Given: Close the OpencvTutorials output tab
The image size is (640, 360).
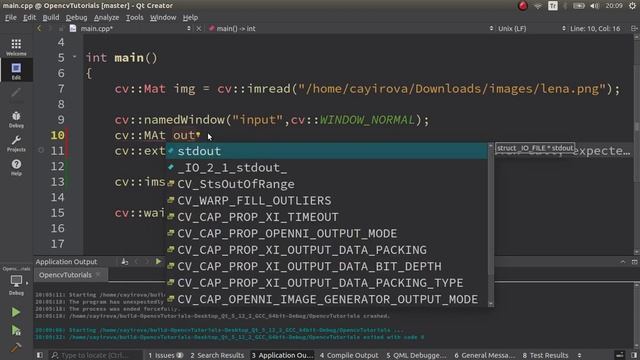Looking at the screenshot, I should tap(98, 275).
